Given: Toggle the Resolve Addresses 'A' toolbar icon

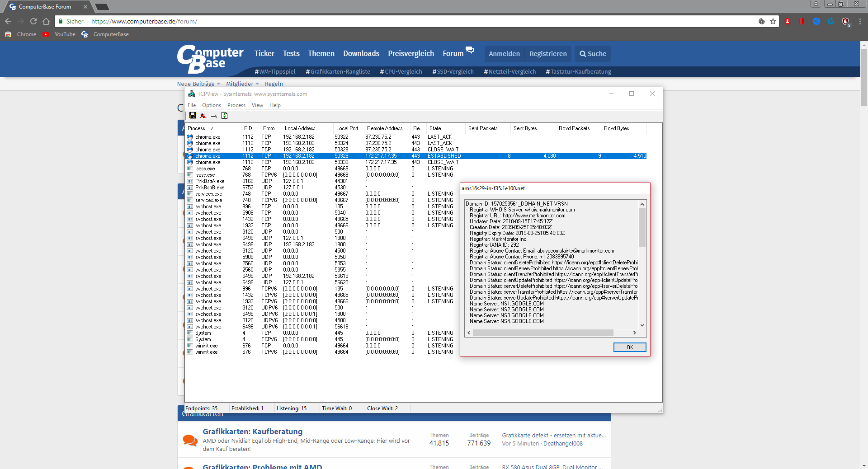Looking at the screenshot, I should click(x=203, y=116).
